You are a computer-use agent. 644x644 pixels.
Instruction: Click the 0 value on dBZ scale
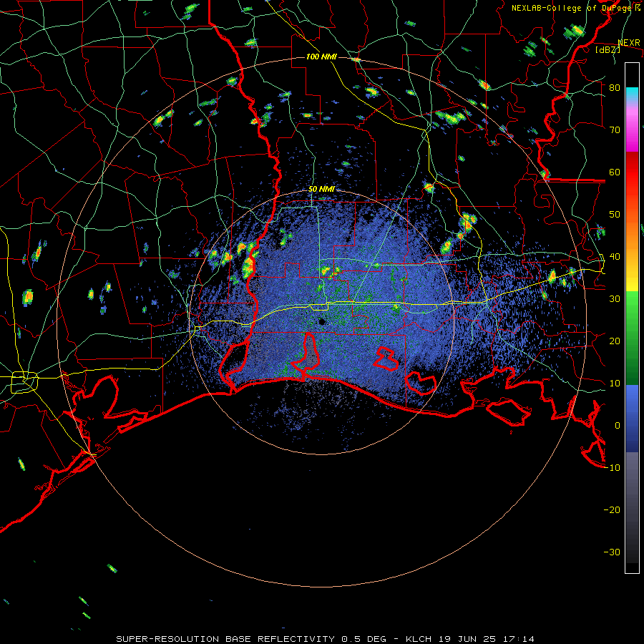tap(618, 426)
